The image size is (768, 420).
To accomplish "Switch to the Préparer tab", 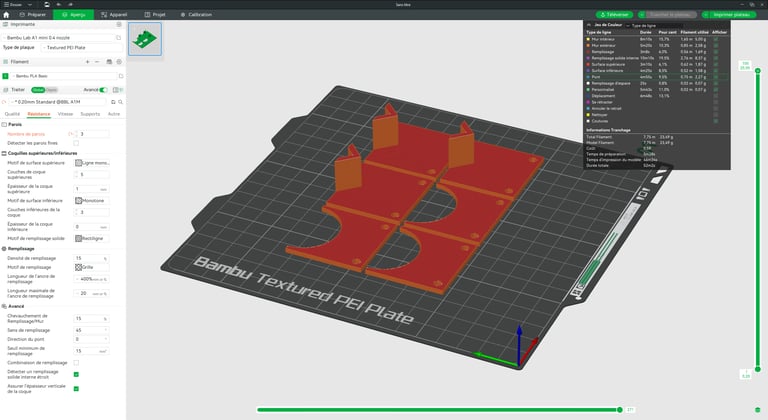I will pyautogui.click(x=32, y=15).
